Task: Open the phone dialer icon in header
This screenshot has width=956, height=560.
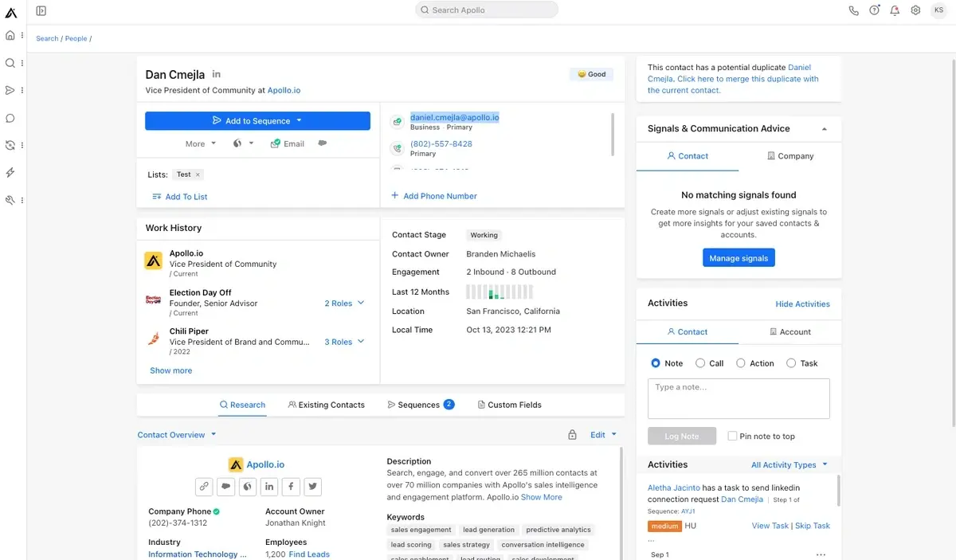Action: [854, 10]
